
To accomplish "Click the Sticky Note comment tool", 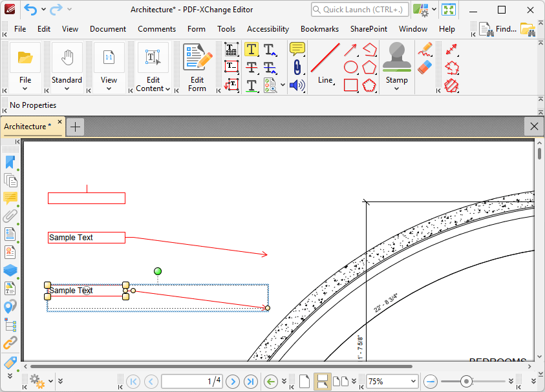I will pyautogui.click(x=297, y=49).
